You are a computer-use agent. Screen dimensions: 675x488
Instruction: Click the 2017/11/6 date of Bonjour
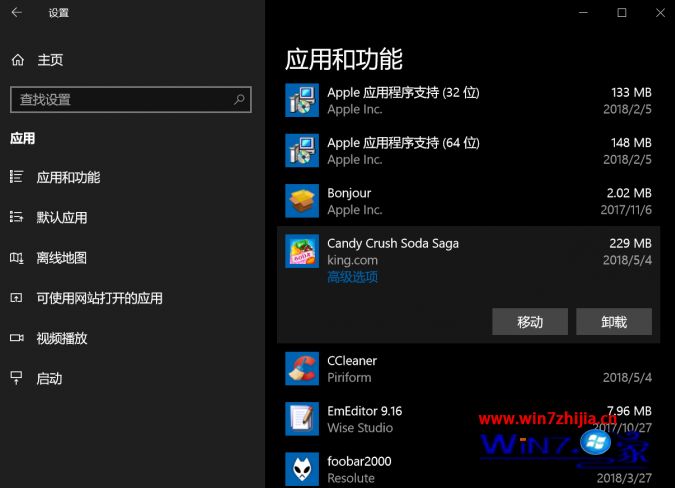tap(626, 210)
